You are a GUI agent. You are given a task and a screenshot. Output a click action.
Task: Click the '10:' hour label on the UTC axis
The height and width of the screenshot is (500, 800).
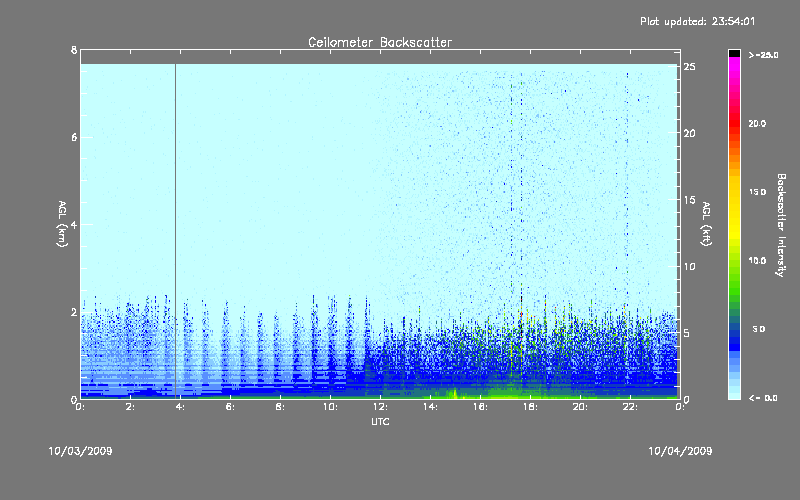(x=330, y=407)
